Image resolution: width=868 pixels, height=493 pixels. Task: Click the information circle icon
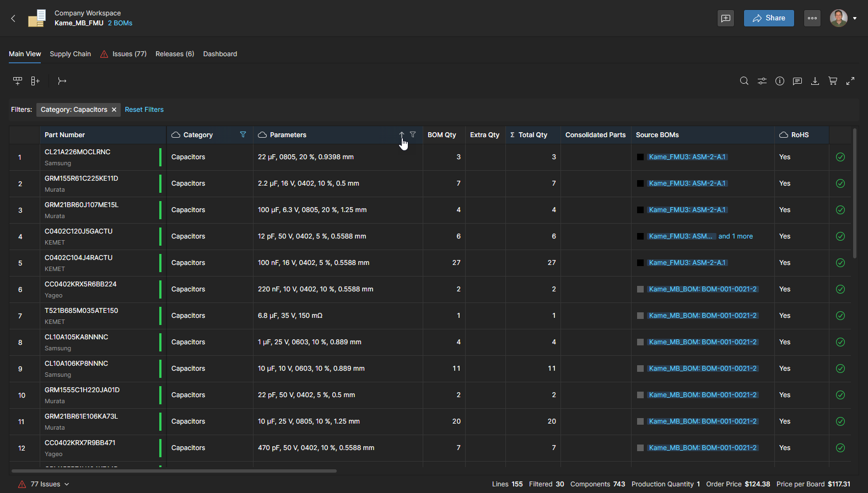780,81
